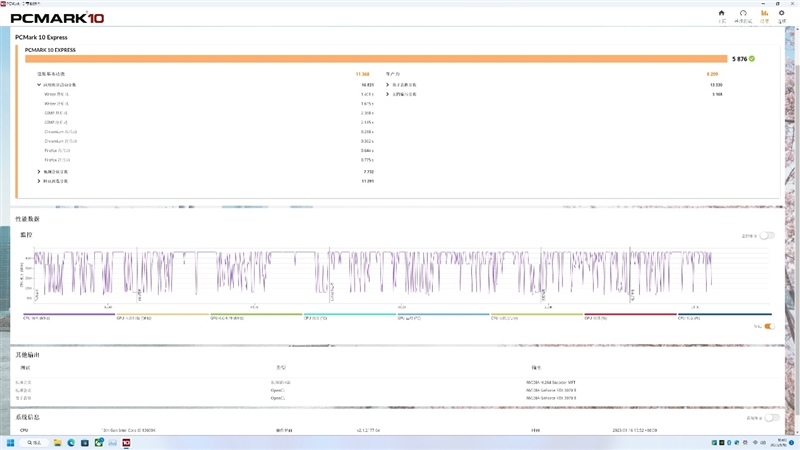
Task: Expand the last Essentials score group
Action: (39, 181)
